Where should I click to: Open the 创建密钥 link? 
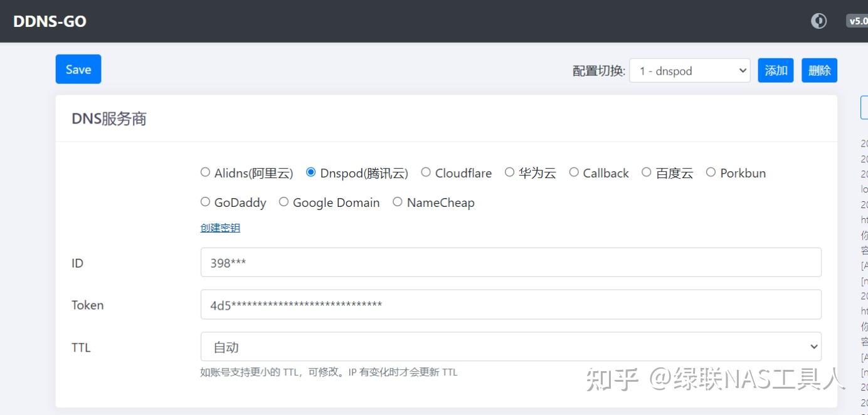point(220,228)
